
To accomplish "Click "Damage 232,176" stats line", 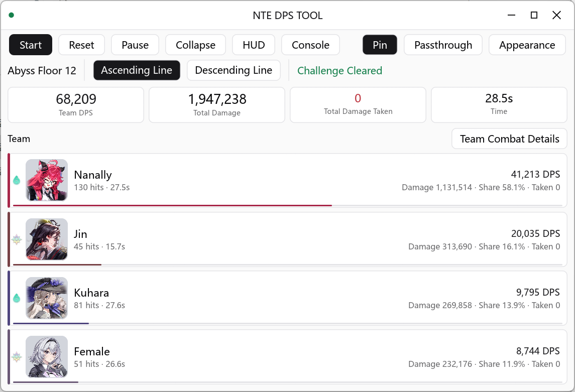I will [x=484, y=364].
